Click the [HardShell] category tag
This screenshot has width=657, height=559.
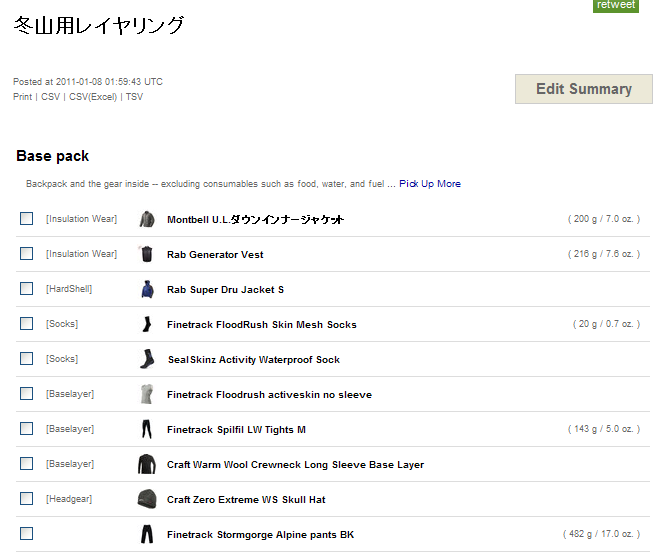click(x=69, y=289)
